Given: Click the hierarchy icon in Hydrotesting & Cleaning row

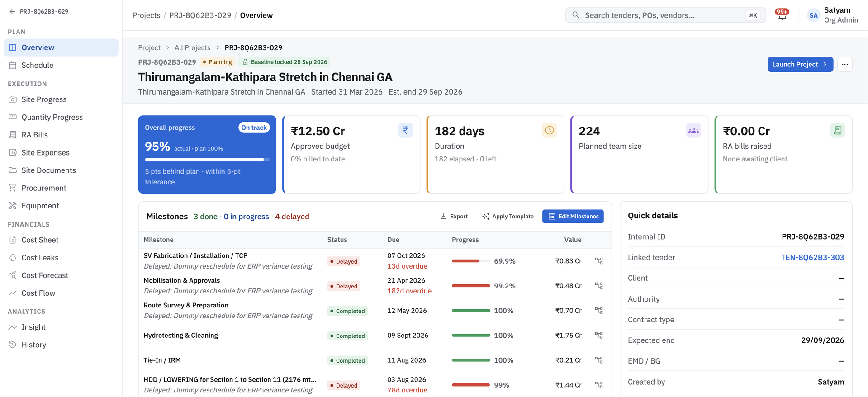Looking at the screenshot, I should coord(599,336).
